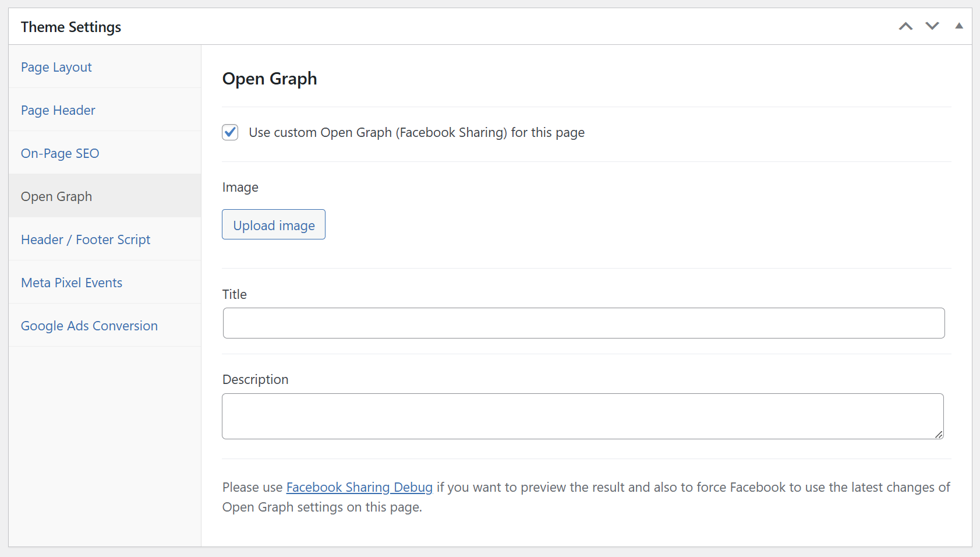
Task: Toggle the checkbox by clicking its label text
Action: coord(416,132)
